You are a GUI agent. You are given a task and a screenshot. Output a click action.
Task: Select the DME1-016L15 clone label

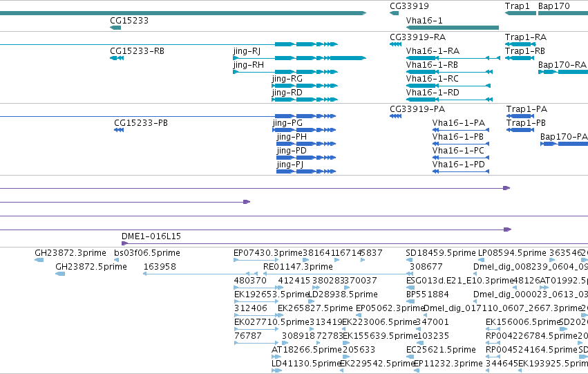(x=151, y=236)
